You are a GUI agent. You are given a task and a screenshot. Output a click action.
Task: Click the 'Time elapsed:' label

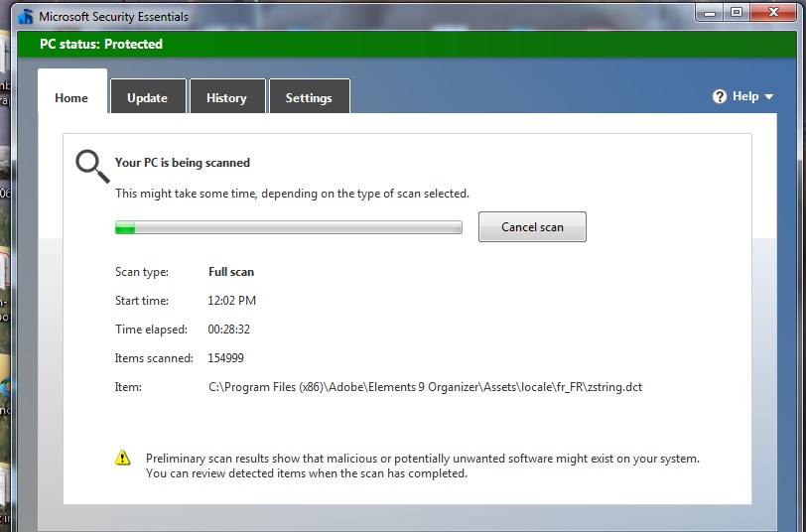click(x=151, y=330)
